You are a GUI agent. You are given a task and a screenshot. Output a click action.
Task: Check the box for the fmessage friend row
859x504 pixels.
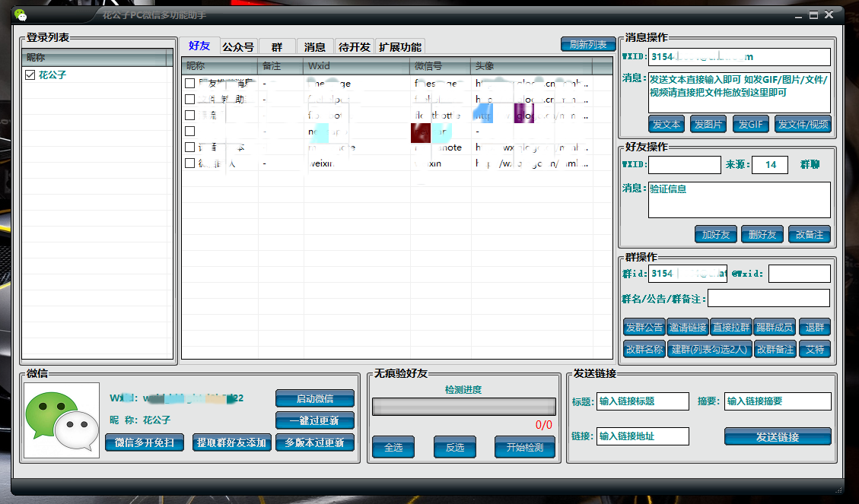click(190, 83)
